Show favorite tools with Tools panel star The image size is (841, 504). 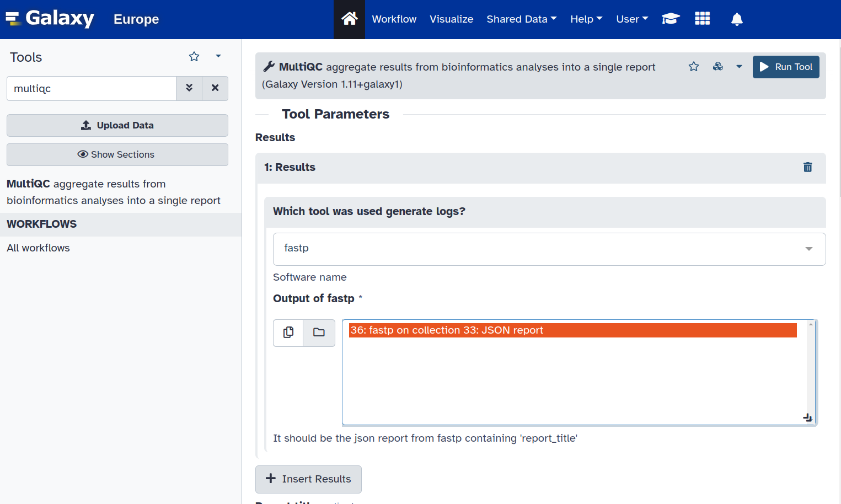pos(194,56)
